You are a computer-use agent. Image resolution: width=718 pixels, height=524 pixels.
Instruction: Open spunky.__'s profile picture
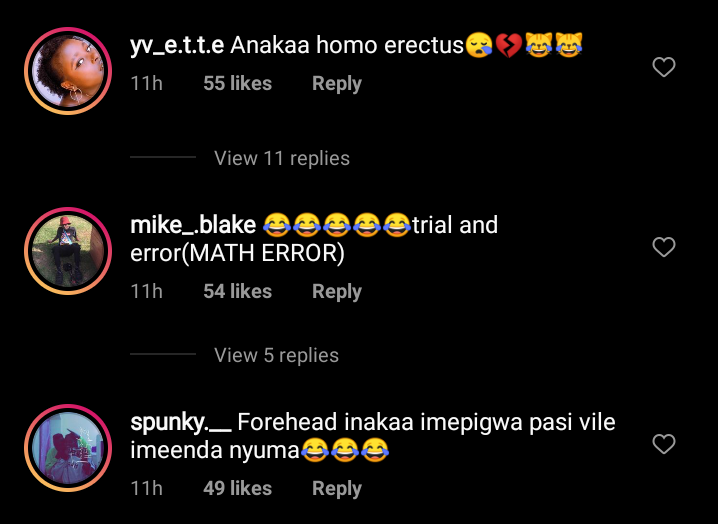click(x=68, y=448)
